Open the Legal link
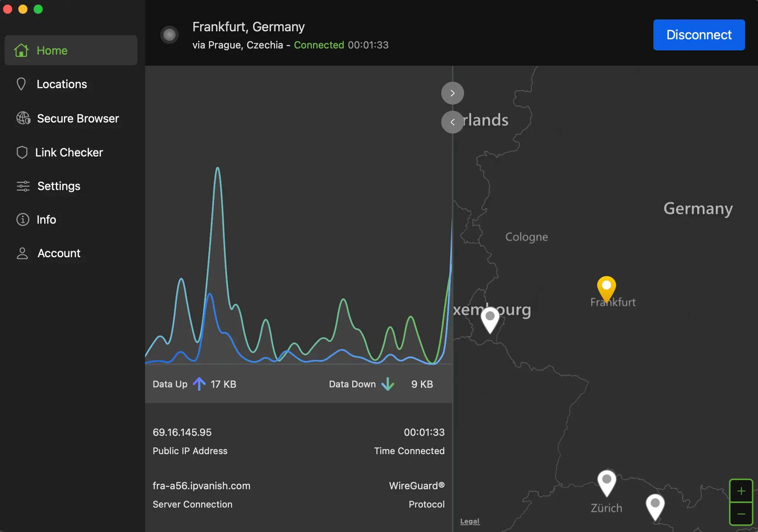Image resolution: width=758 pixels, height=532 pixels. [470, 521]
